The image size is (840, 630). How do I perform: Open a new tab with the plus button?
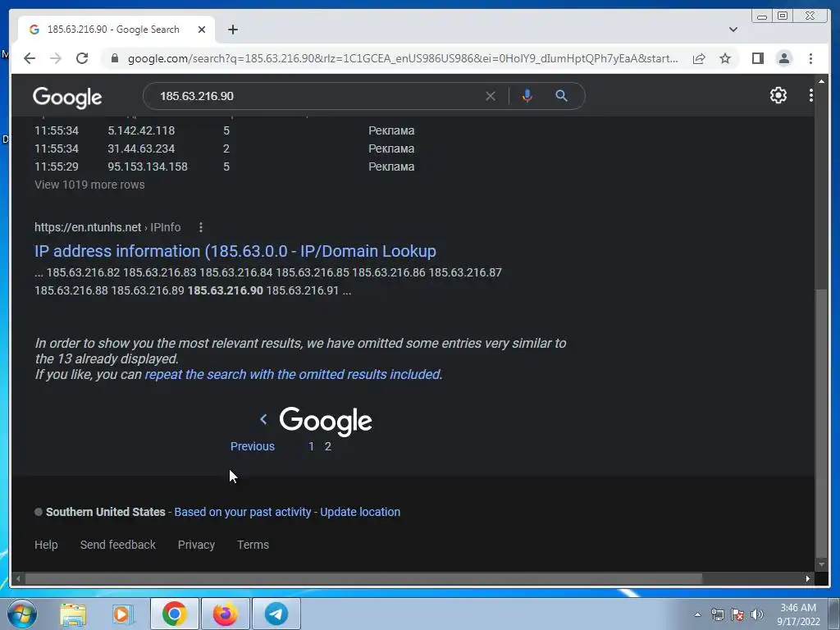pos(232,30)
